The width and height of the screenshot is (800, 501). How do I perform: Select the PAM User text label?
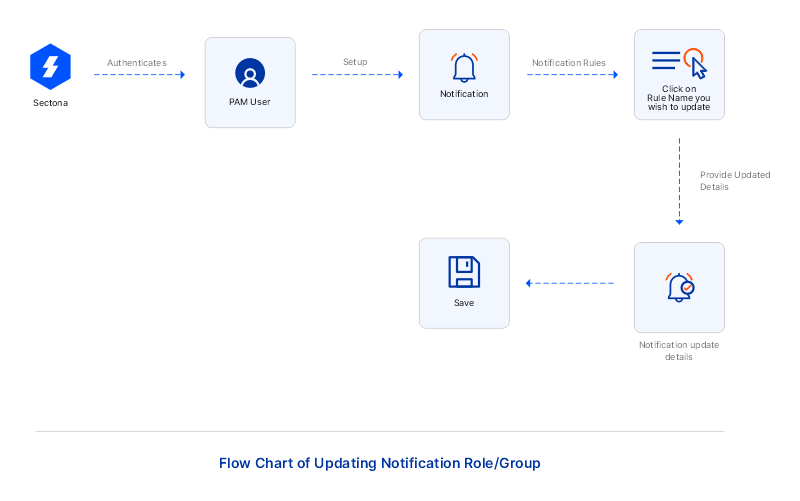[x=250, y=102]
